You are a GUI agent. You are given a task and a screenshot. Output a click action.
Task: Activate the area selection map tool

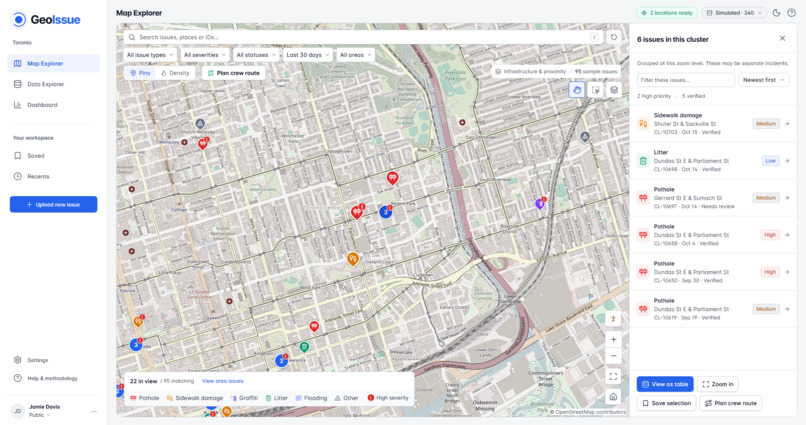point(595,90)
